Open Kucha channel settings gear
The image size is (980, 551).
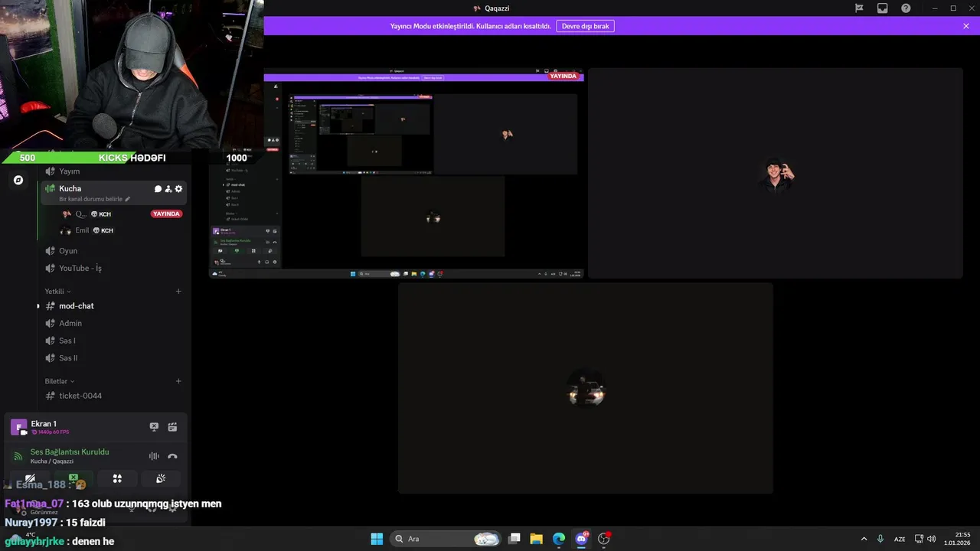(x=179, y=189)
